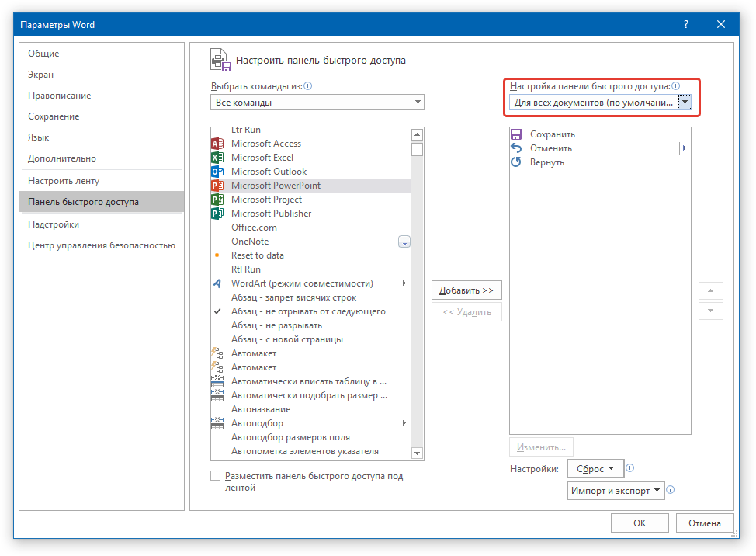756x556 pixels.
Task: Open the Сброс dropdown button
Action: pyautogui.click(x=595, y=469)
